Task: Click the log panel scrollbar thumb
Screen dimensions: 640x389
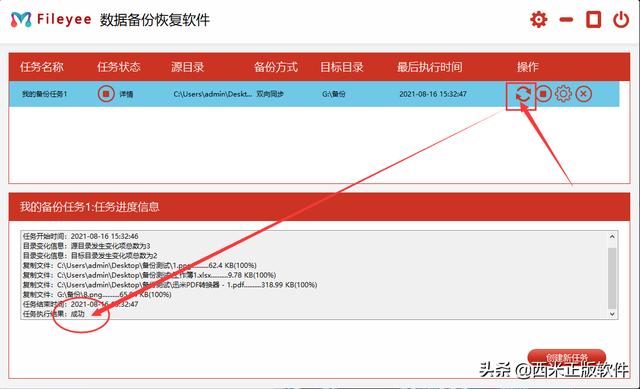Action: click(612, 278)
